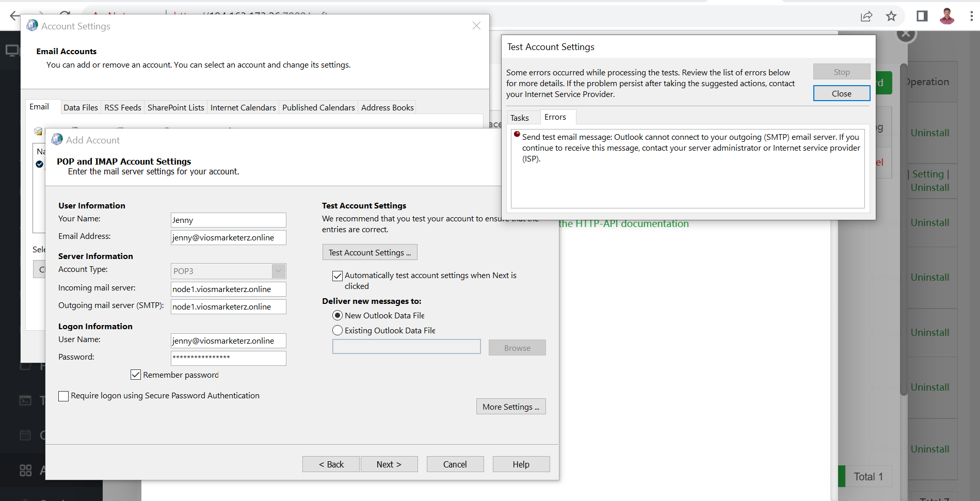
Task: Click the 'Email Accounts' heading
Action: pos(67,52)
